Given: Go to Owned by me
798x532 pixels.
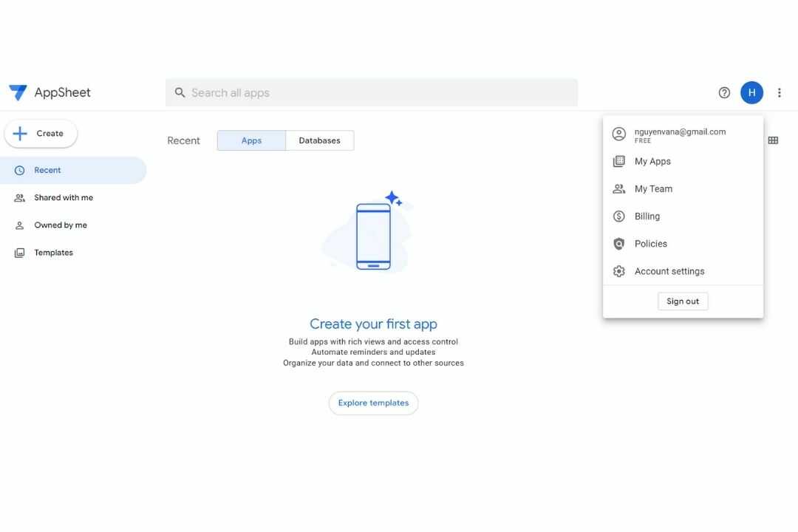Looking at the screenshot, I should [60, 225].
